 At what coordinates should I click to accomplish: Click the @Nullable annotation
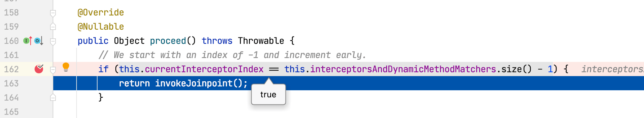pos(101,26)
